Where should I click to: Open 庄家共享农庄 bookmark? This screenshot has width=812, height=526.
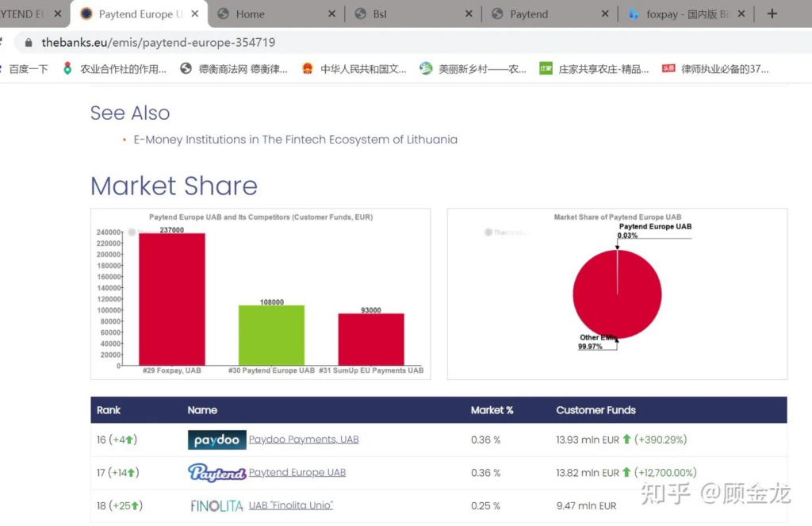pyautogui.click(x=594, y=69)
